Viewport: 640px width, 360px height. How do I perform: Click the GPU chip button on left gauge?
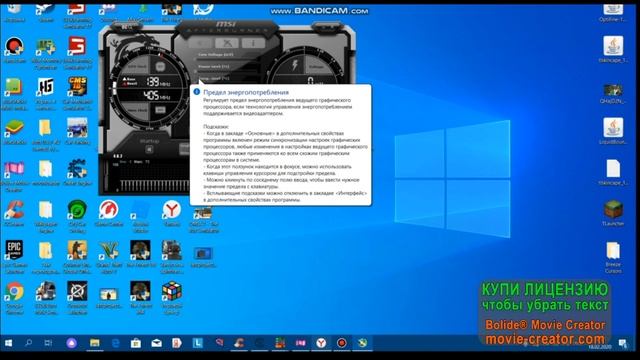(160, 67)
